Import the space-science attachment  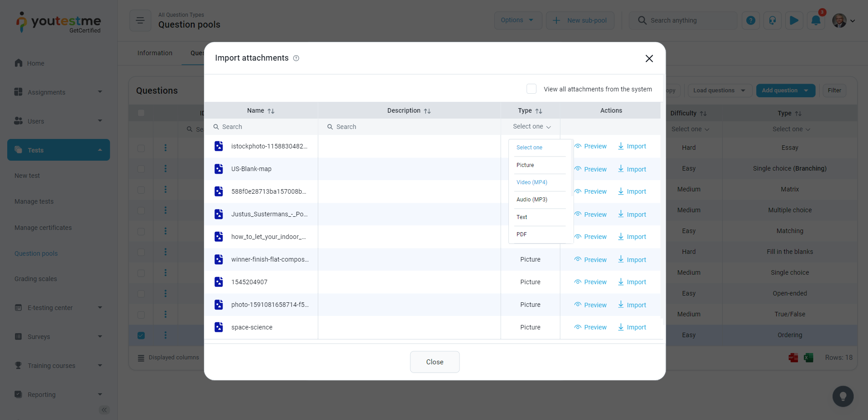pyautogui.click(x=632, y=327)
